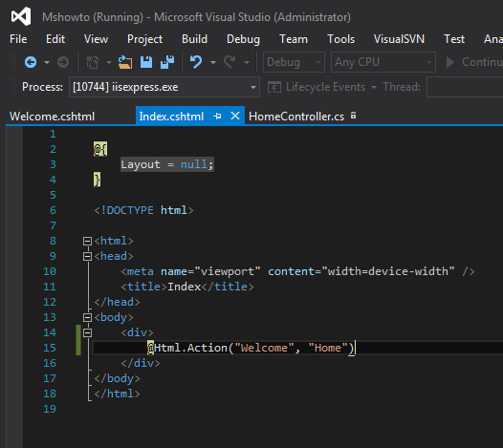Open the Undo history dropdown arrow
This screenshot has width=503, height=448.
213,62
